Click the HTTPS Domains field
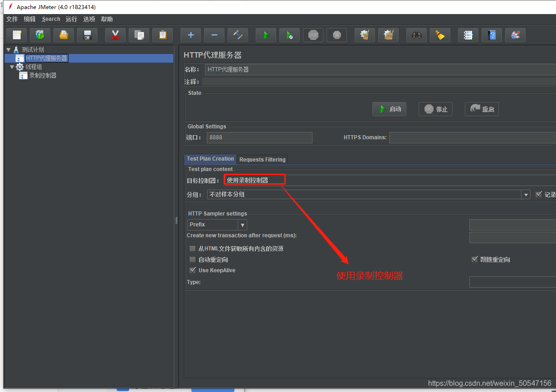 pos(473,137)
